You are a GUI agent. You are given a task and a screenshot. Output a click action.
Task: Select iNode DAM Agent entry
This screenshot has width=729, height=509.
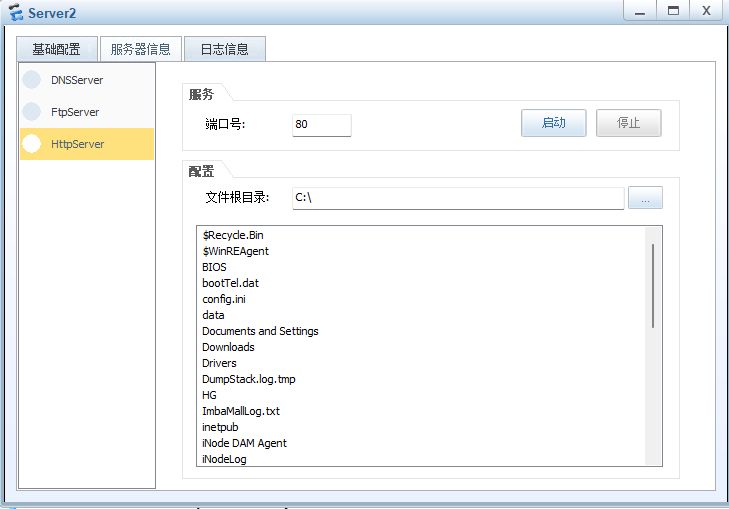tap(245, 443)
